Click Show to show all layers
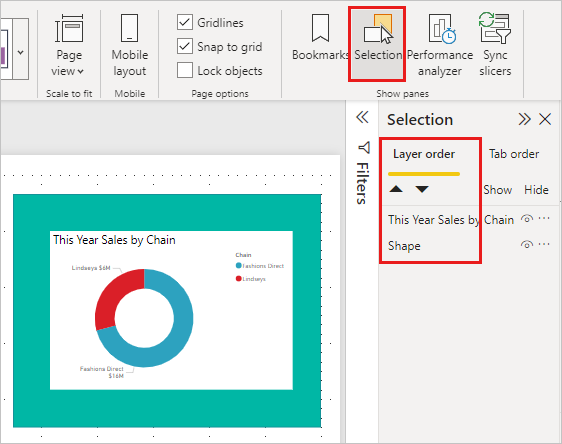This screenshot has height=444, width=562. coord(497,190)
